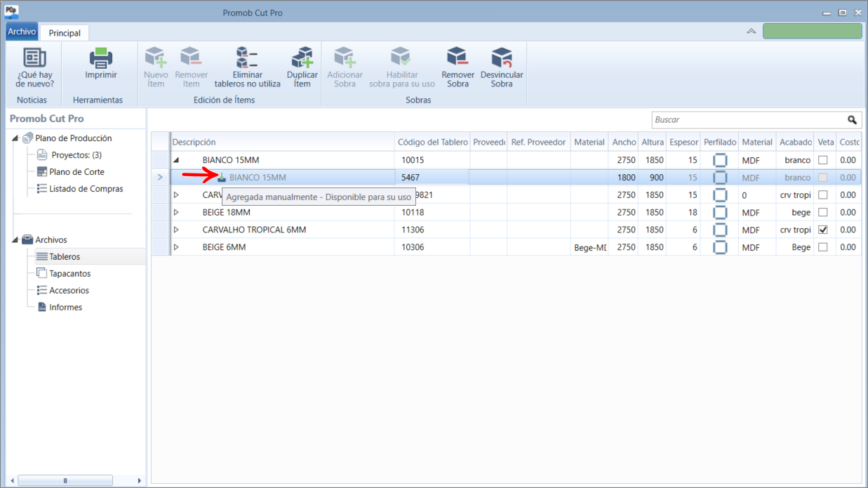Open the ¿Qué hay de nuevo? news icon
This screenshot has width=868, height=488.
(x=34, y=58)
